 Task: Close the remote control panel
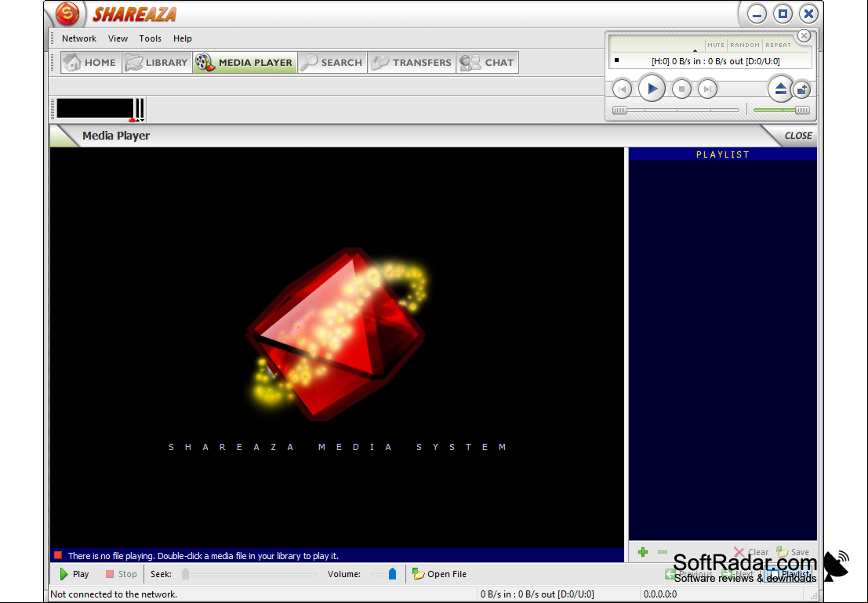[x=804, y=36]
